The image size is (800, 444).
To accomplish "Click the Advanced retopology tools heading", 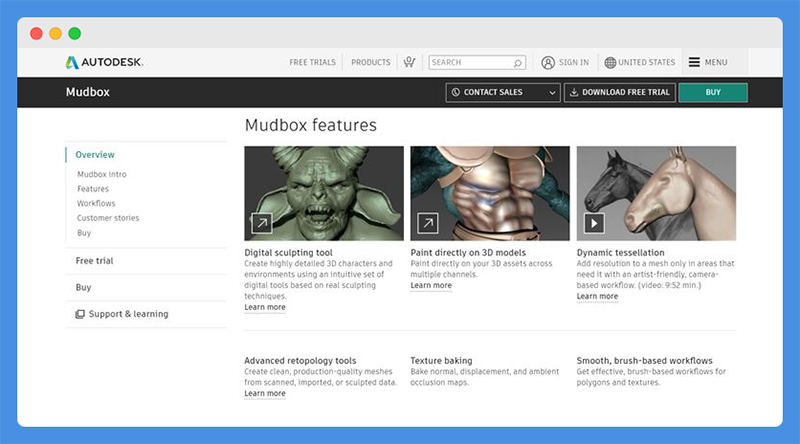I will (x=300, y=361).
